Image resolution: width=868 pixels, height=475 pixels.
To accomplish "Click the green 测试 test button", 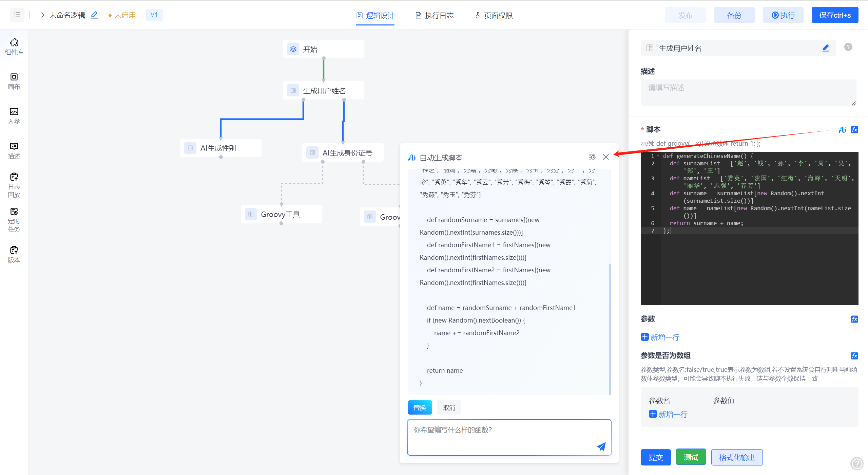I will [x=691, y=457].
